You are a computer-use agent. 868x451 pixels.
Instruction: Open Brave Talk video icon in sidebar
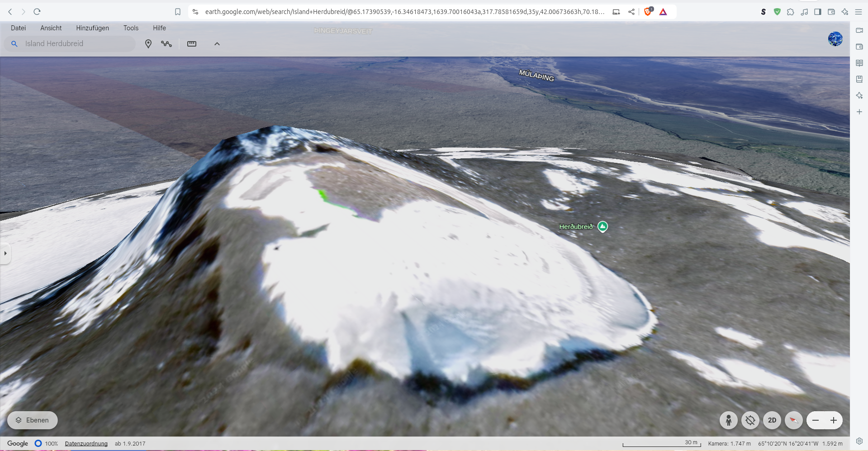[859, 30]
